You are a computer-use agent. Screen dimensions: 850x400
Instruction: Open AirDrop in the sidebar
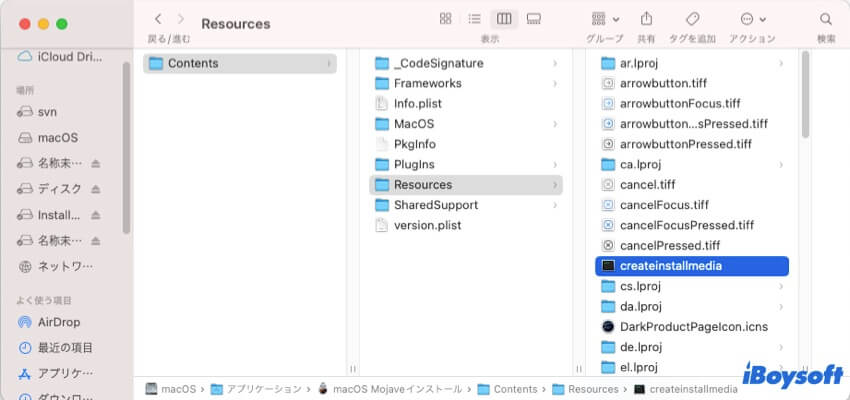click(x=58, y=322)
